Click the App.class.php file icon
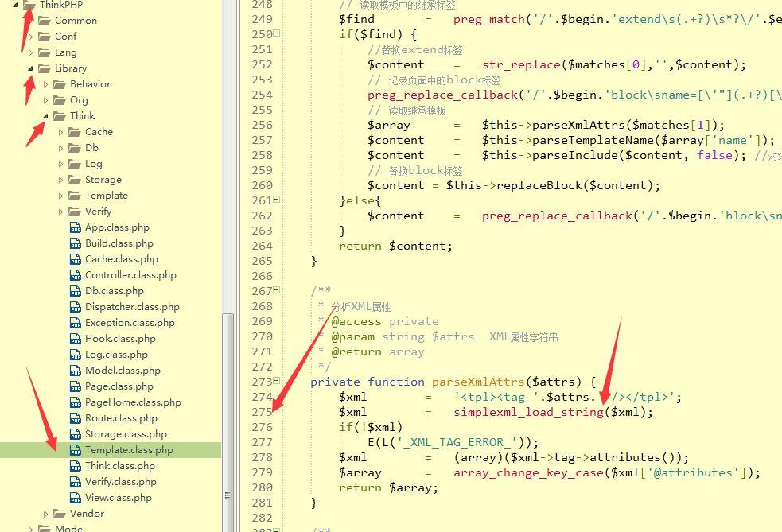This screenshot has height=532, width=782. tap(75, 227)
